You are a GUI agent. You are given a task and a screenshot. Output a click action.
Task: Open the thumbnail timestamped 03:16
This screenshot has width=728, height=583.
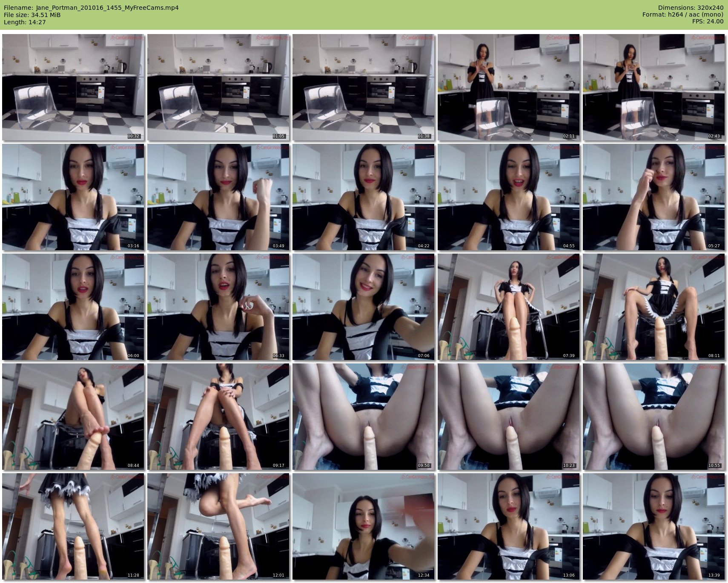(73, 197)
